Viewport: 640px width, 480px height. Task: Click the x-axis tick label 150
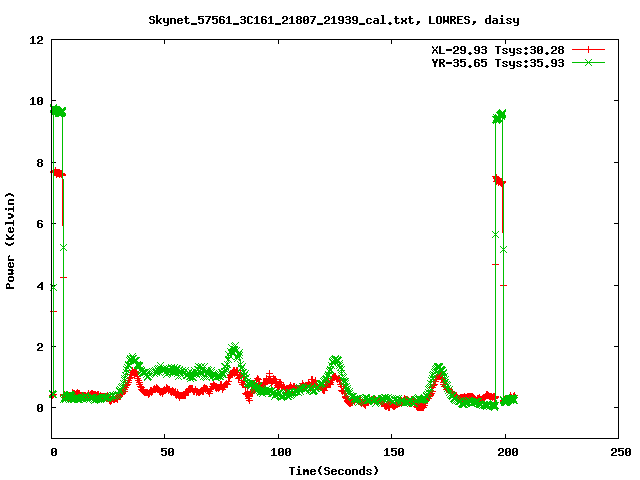click(x=393, y=452)
